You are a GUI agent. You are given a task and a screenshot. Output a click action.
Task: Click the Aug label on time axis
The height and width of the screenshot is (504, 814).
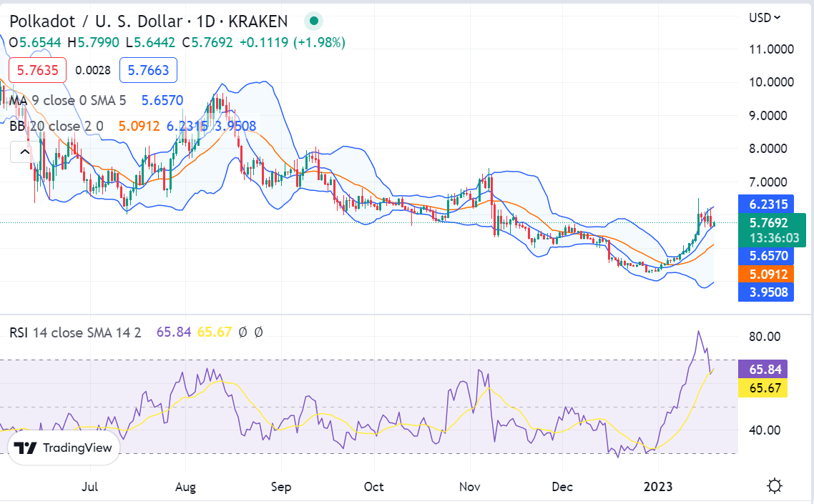[x=185, y=487]
